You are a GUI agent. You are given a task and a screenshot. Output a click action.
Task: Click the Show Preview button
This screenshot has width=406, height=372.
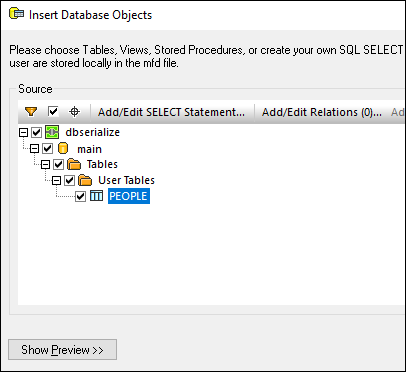(x=62, y=350)
